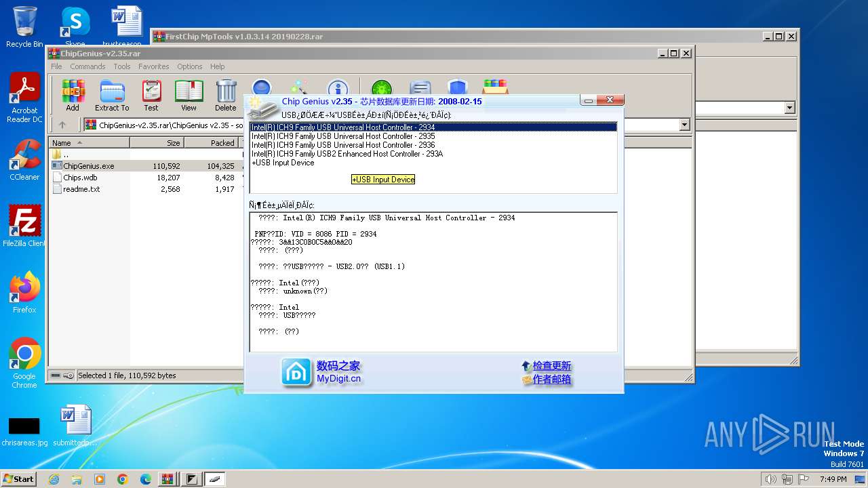Open Windows Media Player from taskbar
The image size is (868, 488).
click(x=100, y=479)
